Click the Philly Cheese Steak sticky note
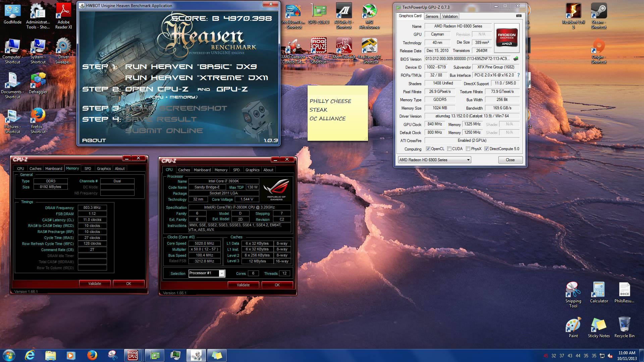644x362 pixels. tap(337, 113)
